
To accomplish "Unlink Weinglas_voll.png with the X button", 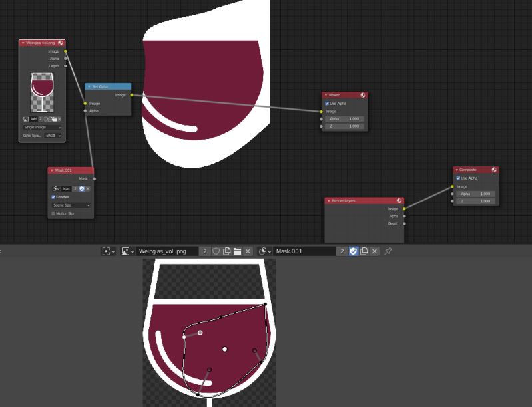I will click(x=248, y=251).
